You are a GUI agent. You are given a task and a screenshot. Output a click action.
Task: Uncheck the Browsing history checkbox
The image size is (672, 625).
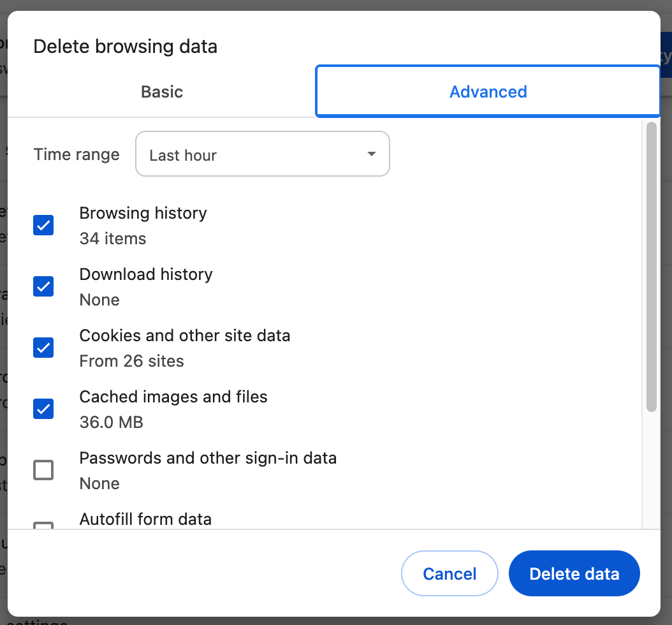[43, 225]
